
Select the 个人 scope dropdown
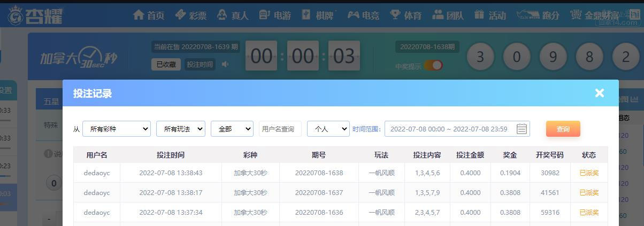[x=328, y=129]
